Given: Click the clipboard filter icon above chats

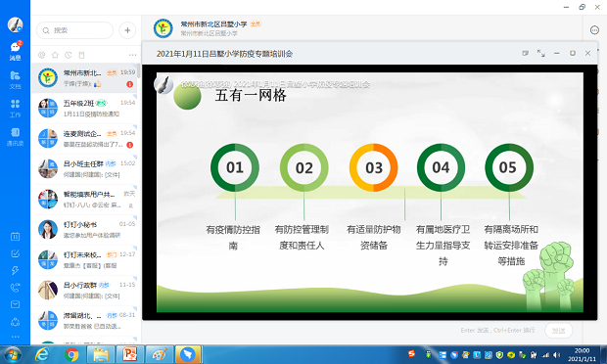Looking at the screenshot, I should pos(81,55).
